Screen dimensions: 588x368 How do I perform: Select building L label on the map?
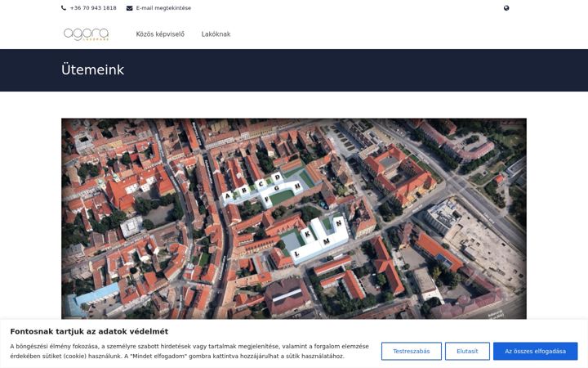pyautogui.click(x=296, y=254)
